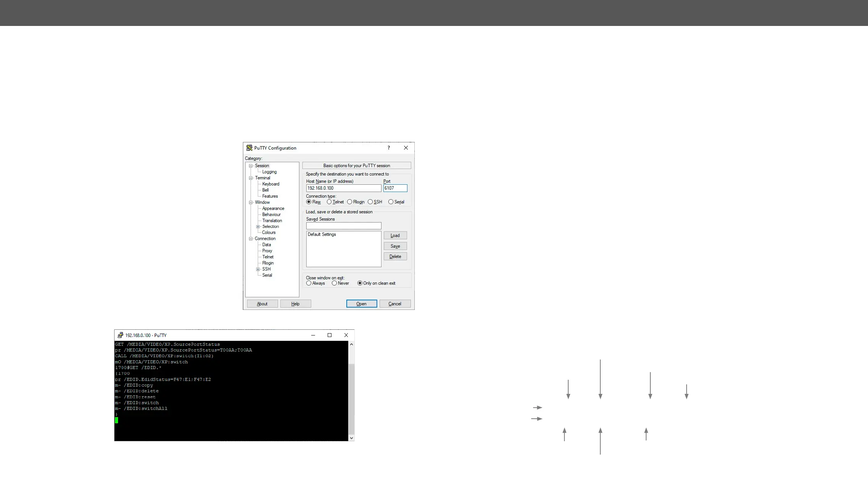The image size is (868, 487).
Task: Maximize the PuTTY terminal window
Action: (x=330, y=335)
